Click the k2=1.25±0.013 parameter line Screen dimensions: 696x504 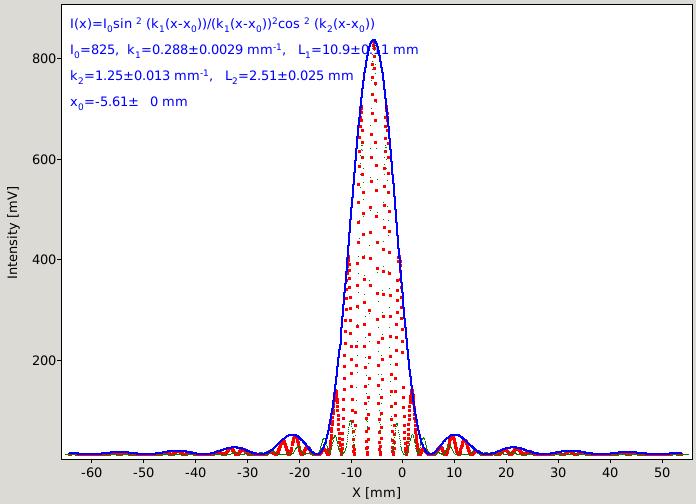[x=212, y=76]
